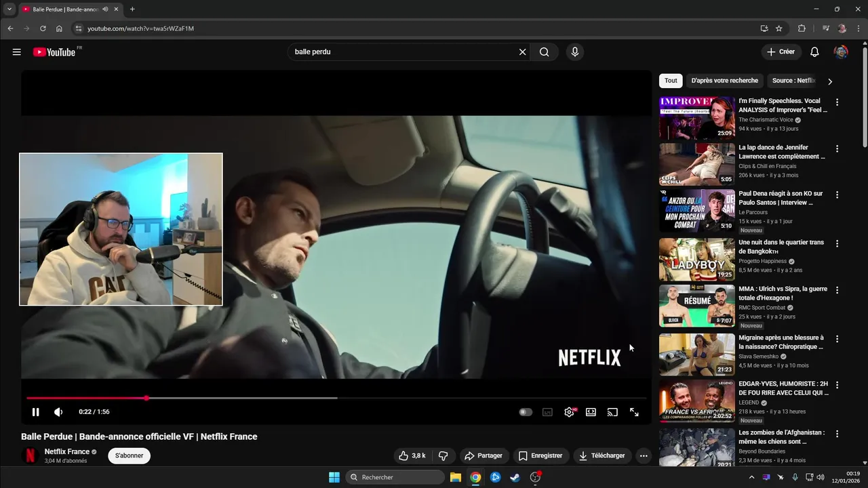Toggle autoplay switch in player
The height and width of the screenshot is (488, 868).
coord(526,412)
